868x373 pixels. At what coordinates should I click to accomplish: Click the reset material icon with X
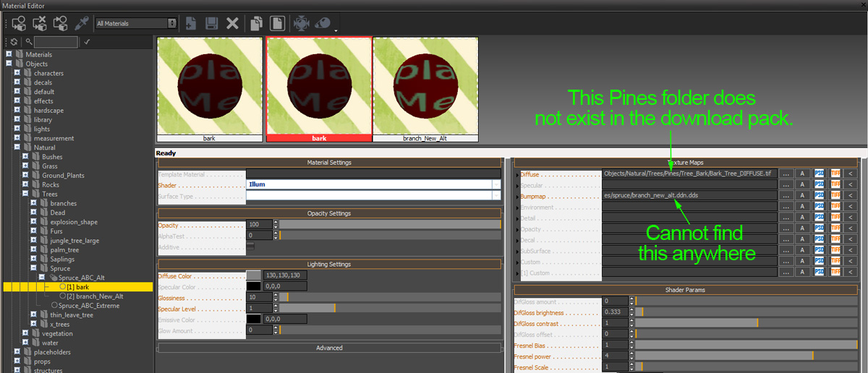(40, 23)
